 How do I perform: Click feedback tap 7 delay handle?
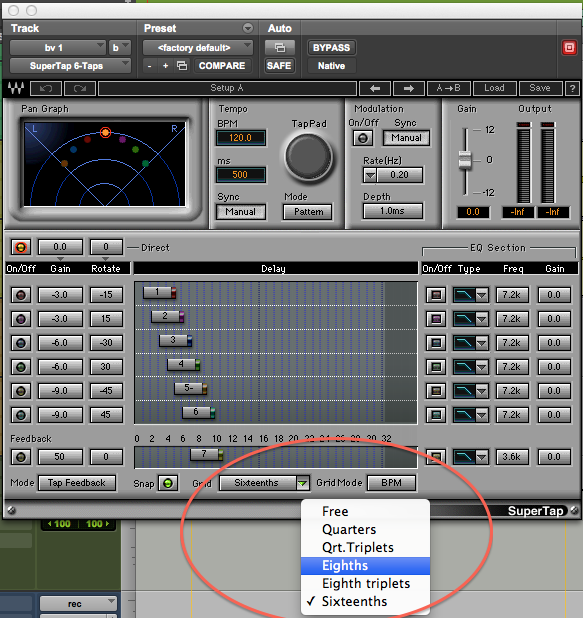click(207, 454)
